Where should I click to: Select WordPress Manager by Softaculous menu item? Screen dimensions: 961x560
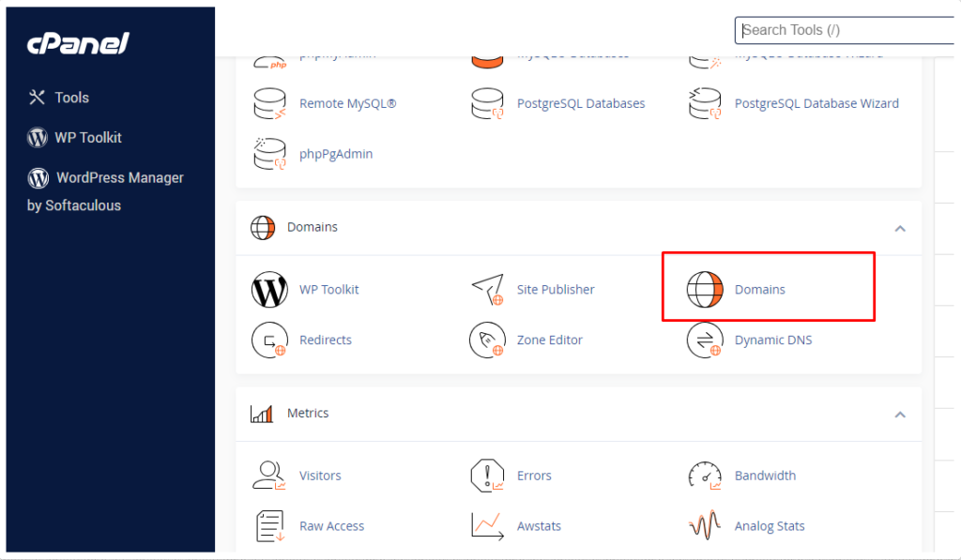point(105,191)
